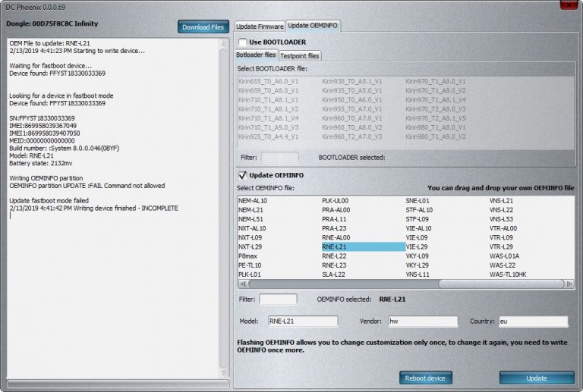Image resolution: width=583 pixels, height=392 pixels.
Task: Choose VNS-L21 in the OEMINFO list
Action: (x=501, y=201)
